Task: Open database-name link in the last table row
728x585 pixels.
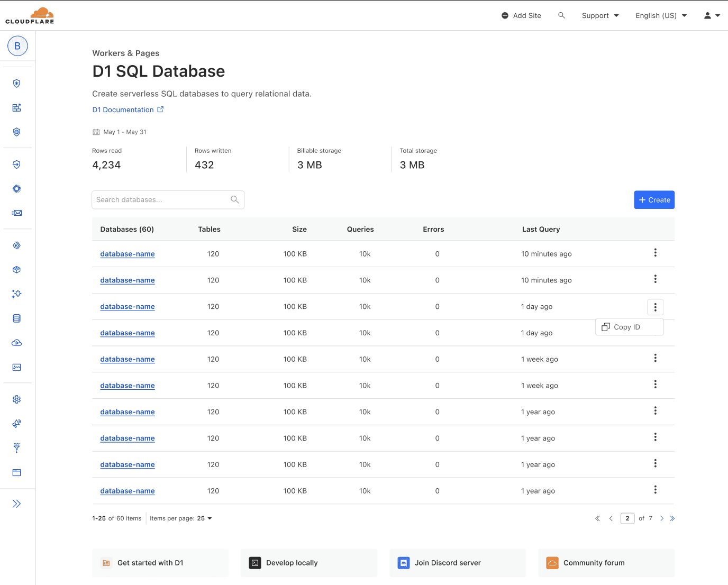Action: click(x=128, y=491)
